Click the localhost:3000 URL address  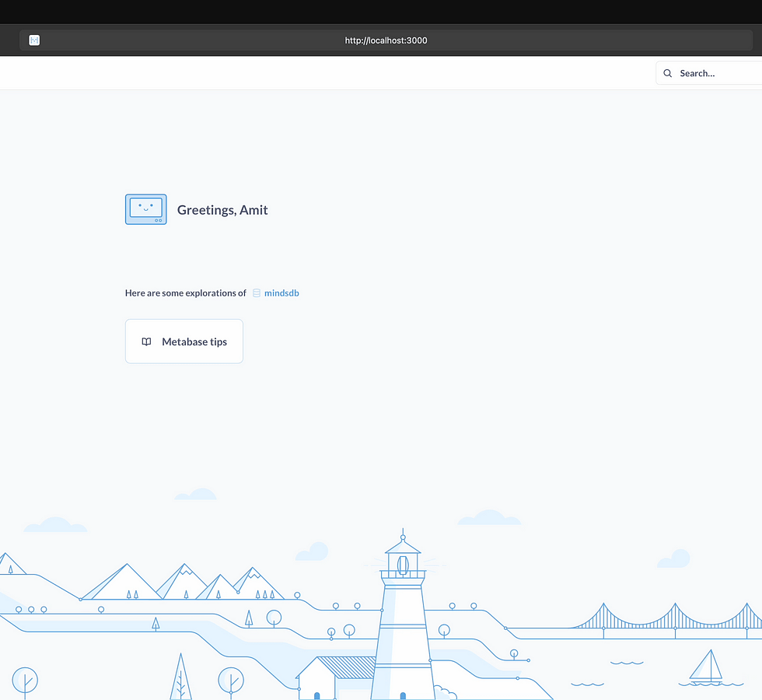386,40
